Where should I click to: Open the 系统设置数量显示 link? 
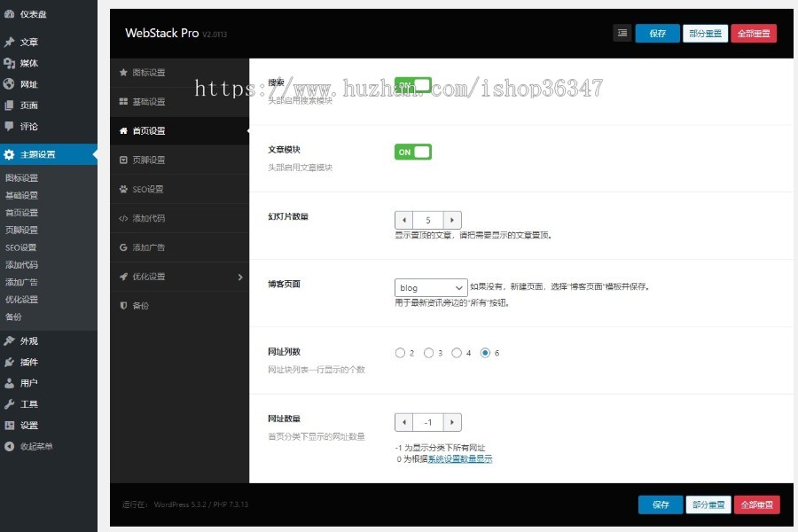460,458
